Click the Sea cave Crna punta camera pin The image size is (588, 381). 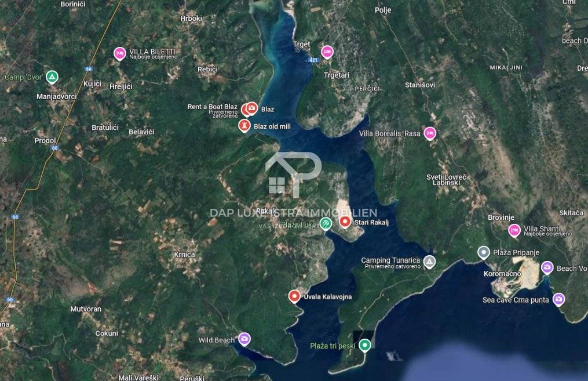558,299
